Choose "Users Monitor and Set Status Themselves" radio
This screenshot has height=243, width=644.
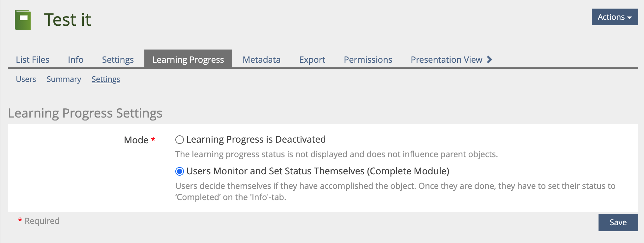pyautogui.click(x=180, y=171)
